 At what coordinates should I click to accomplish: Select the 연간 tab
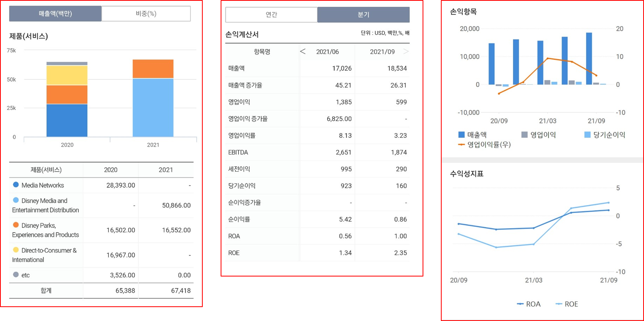pyautogui.click(x=271, y=15)
